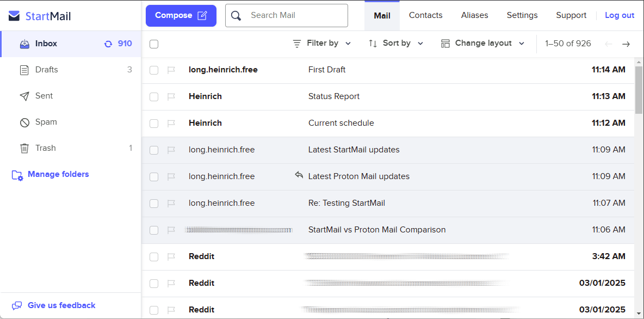Open StartMail vs Proton Mail Comparison subject
This screenshot has height=319, width=644.
click(x=377, y=230)
